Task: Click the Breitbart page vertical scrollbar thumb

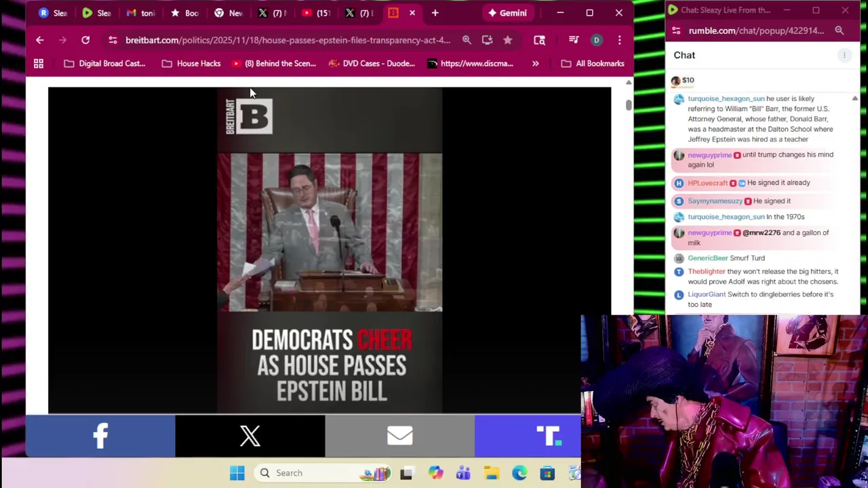Action: [x=629, y=105]
